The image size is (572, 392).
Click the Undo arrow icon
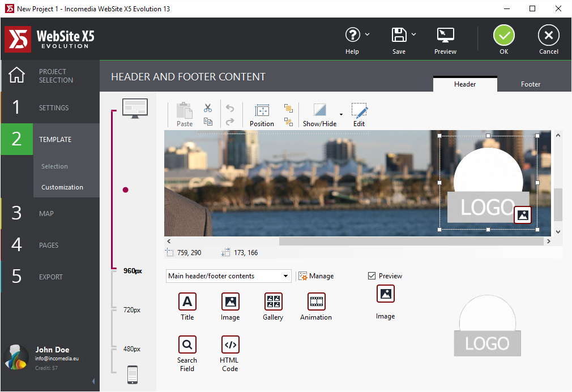230,107
